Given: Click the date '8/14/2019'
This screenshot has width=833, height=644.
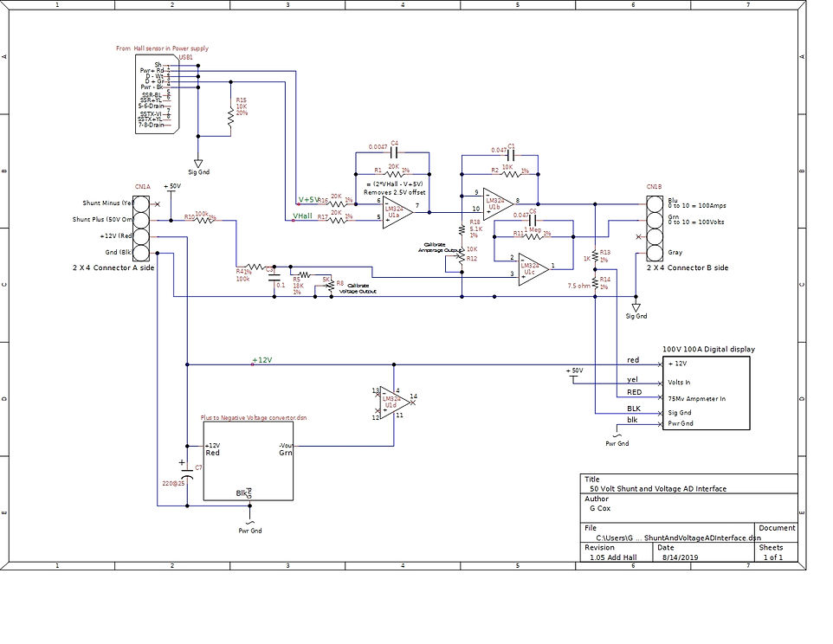Looking at the screenshot, I should click(680, 557).
